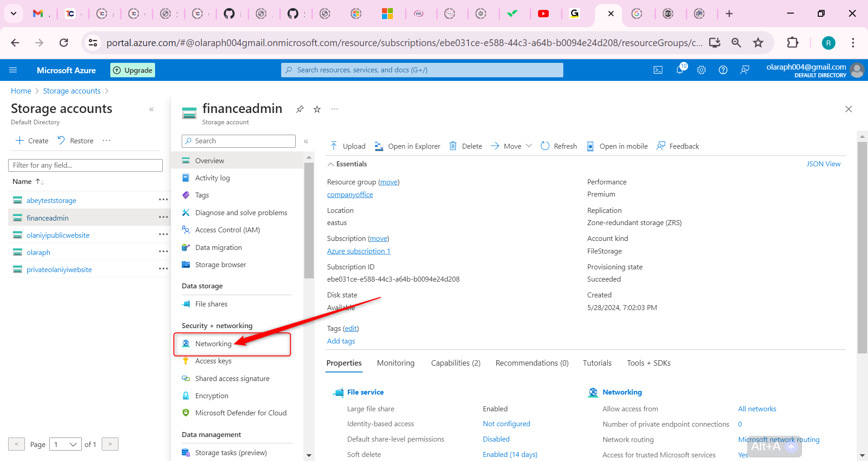Open the notifications bell

680,70
